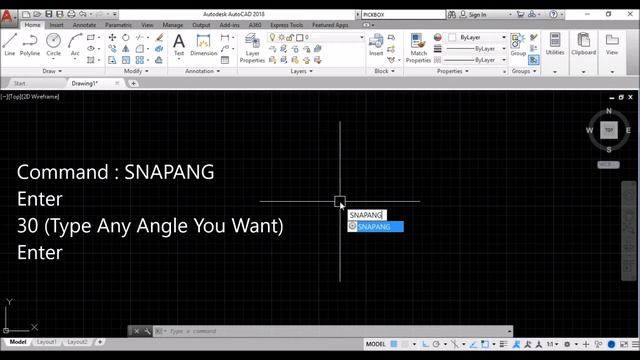Select the Line tool

tap(9, 44)
